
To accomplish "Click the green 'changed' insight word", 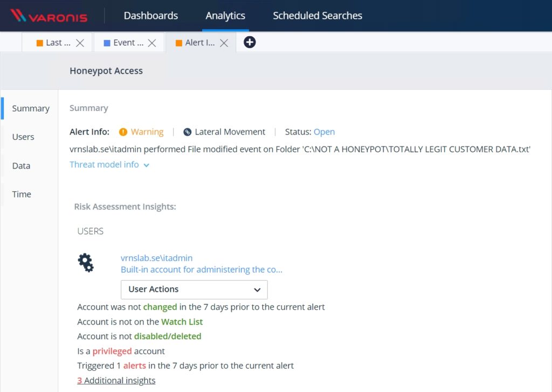I will [x=160, y=307].
